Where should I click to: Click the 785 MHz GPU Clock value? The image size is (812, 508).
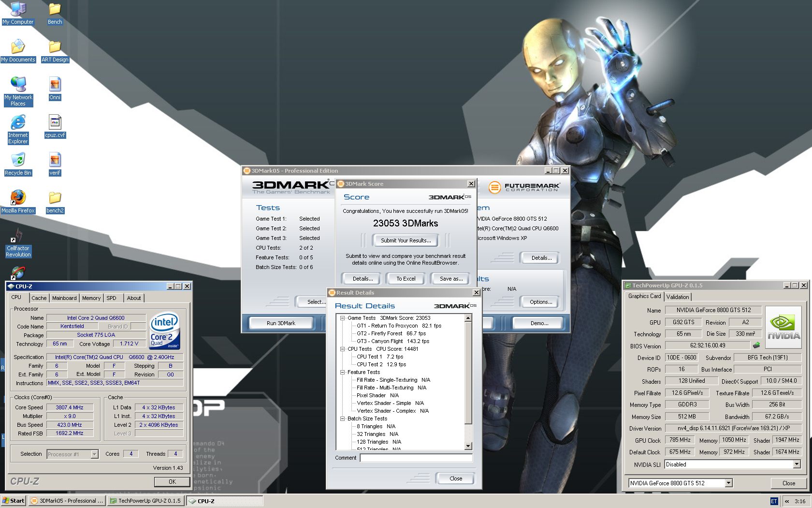[x=680, y=440]
